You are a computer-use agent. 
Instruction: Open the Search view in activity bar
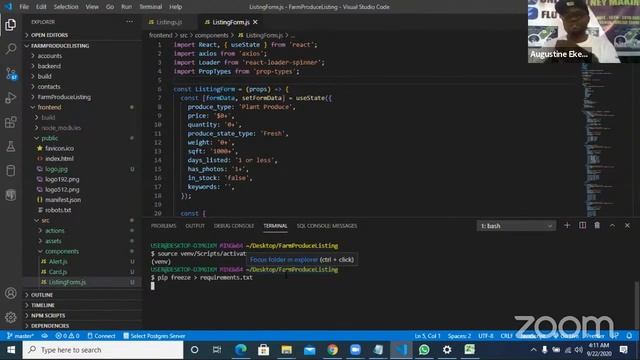point(11,49)
